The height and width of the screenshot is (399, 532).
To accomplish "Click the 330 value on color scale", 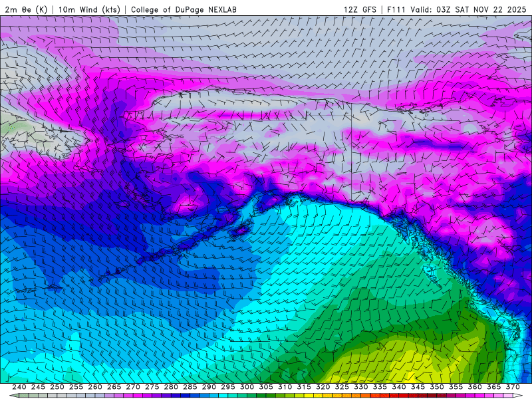I will pyautogui.click(x=361, y=387).
